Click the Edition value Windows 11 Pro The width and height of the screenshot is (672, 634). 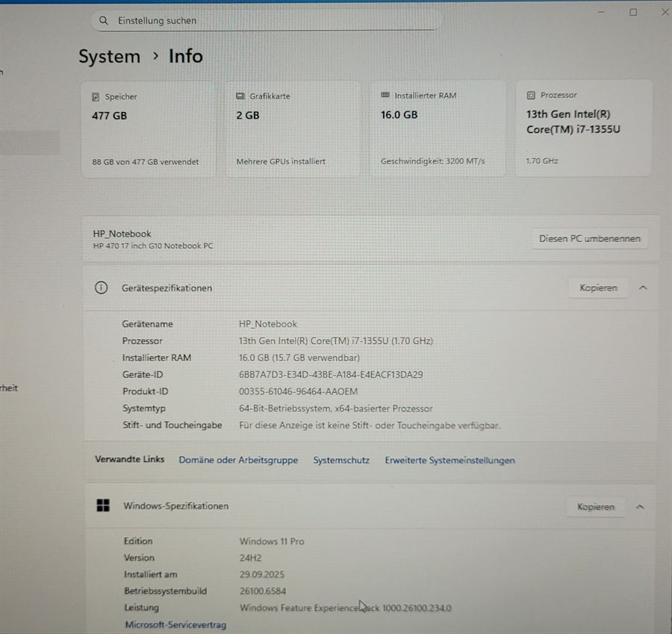pyautogui.click(x=272, y=541)
